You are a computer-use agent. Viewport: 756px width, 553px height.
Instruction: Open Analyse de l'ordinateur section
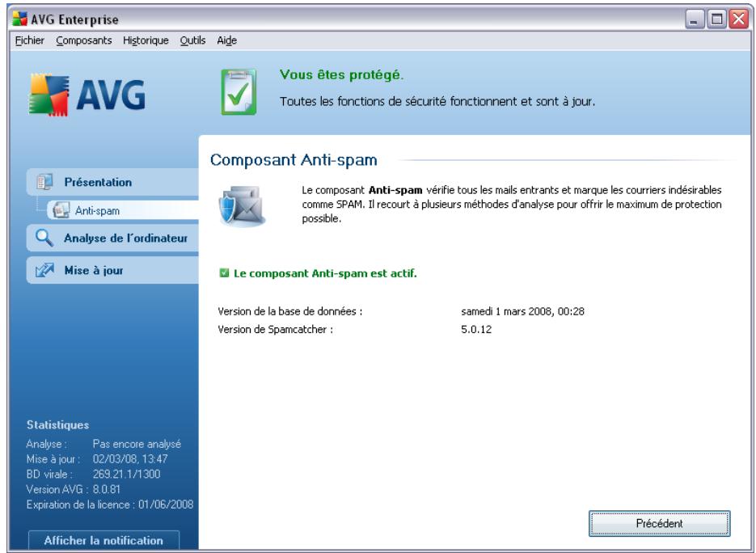(x=112, y=239)
